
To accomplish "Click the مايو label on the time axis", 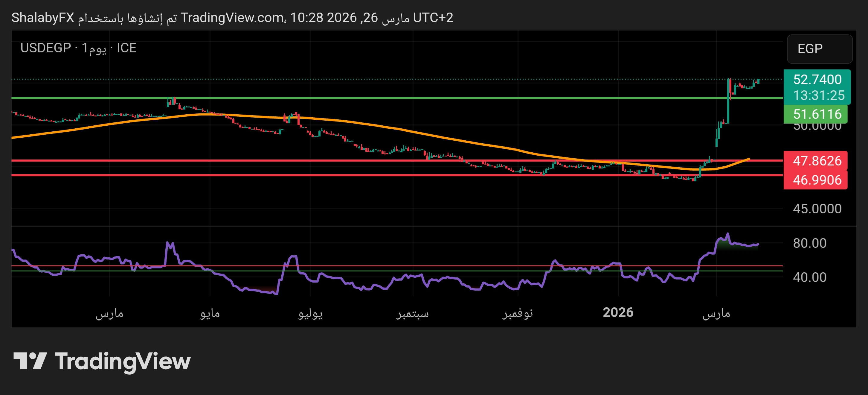I will coord(210,313).
